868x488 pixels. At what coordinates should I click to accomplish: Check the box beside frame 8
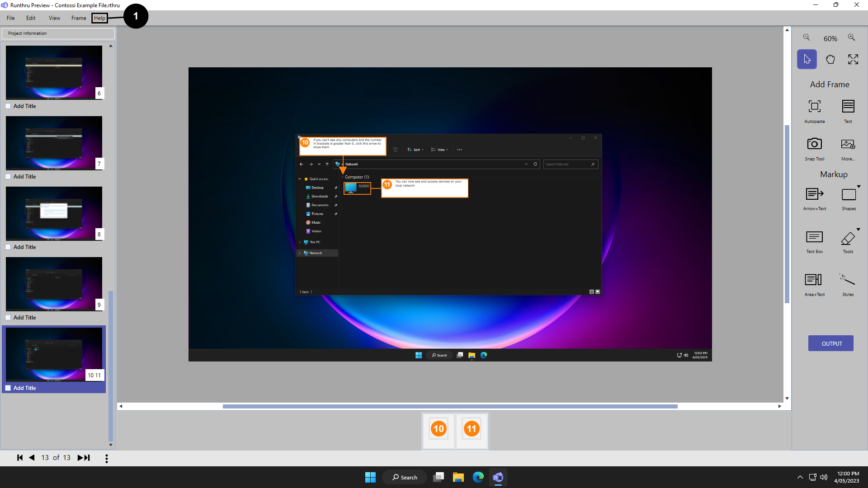pyautogui.click(x=8, y=247)
